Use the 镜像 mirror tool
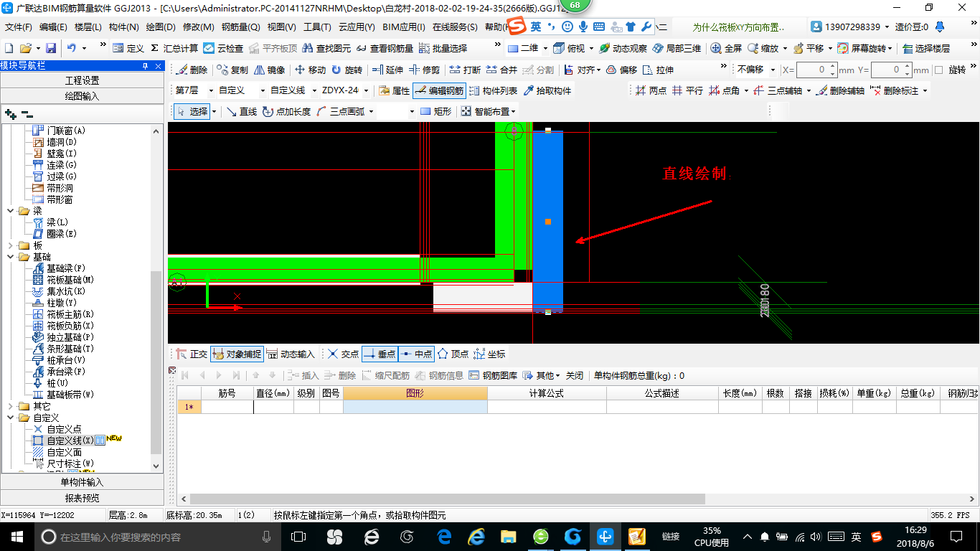 [269, 70]
